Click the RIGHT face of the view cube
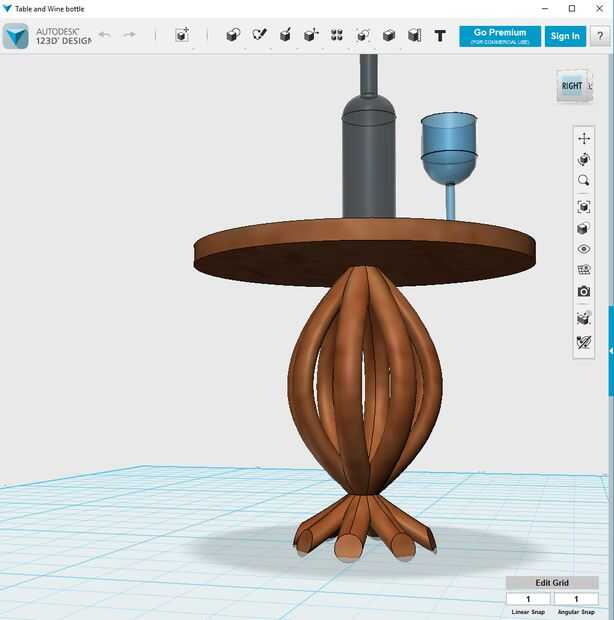The height and width of the screenshot is (620, 614). (x=572, y=86)
